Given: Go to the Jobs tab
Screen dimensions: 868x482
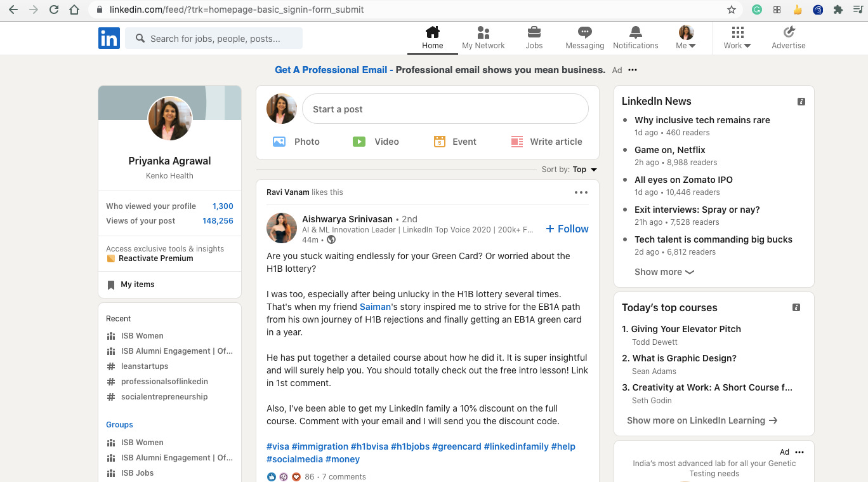Looking at the screenshot, I should pos(534,38).
